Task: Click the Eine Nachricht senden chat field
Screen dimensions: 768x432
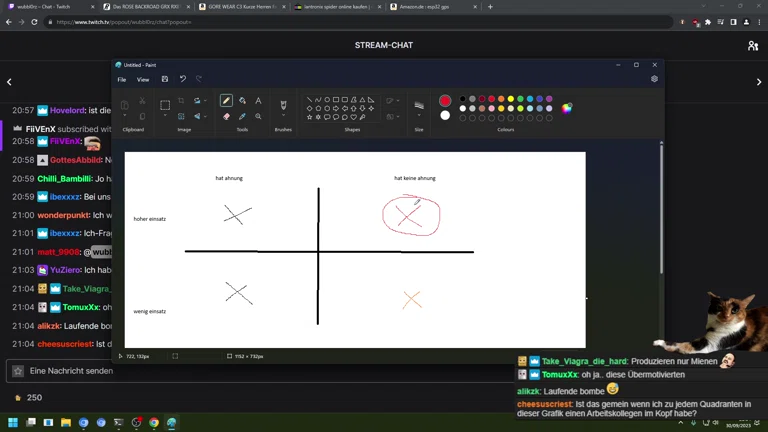Action: pos(70,371)
